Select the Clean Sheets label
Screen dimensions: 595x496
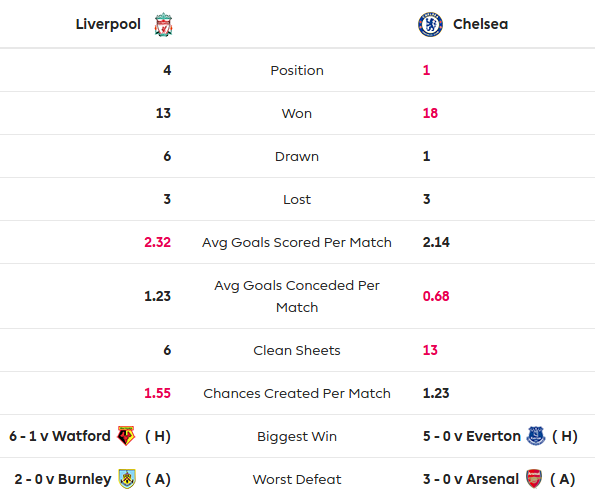[x=297, y=350]
